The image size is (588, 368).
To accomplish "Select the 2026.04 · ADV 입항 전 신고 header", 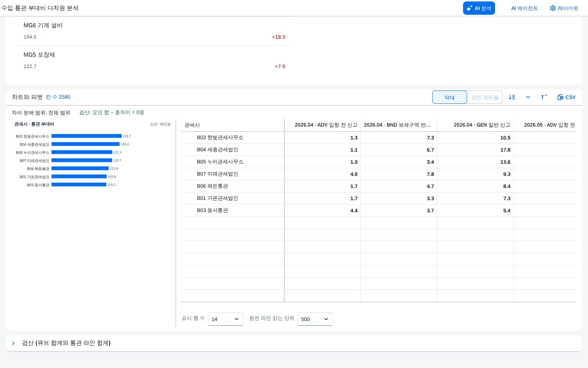I will [x=322, y=125].
